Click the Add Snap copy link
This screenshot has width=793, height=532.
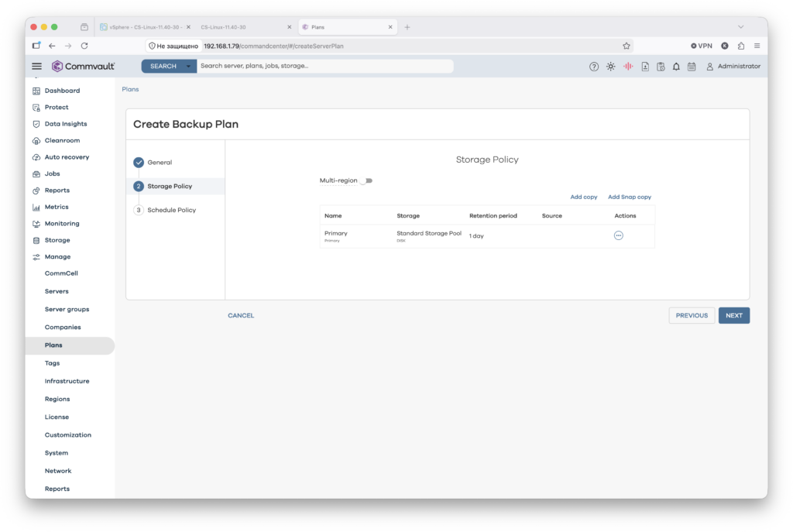[x=630, y=197]
